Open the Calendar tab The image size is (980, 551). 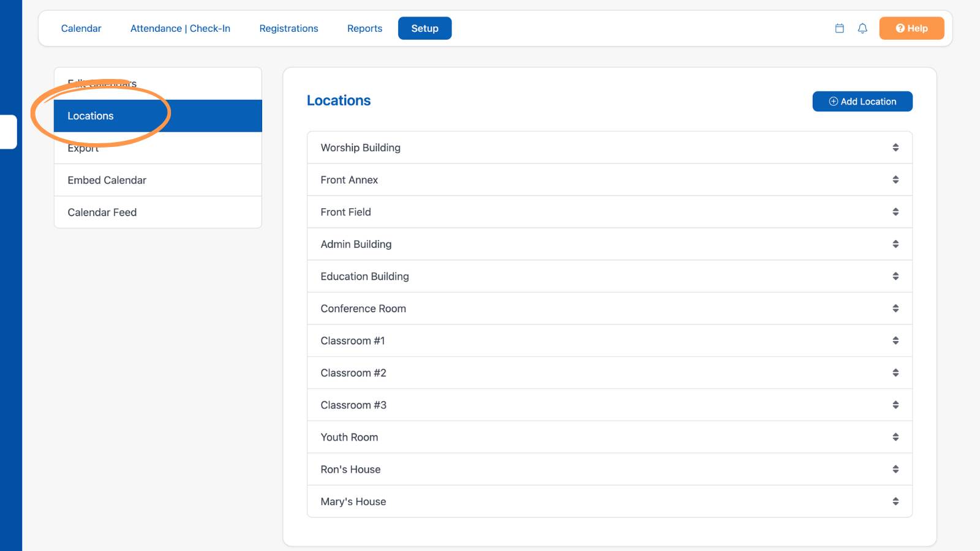point(81,28)
